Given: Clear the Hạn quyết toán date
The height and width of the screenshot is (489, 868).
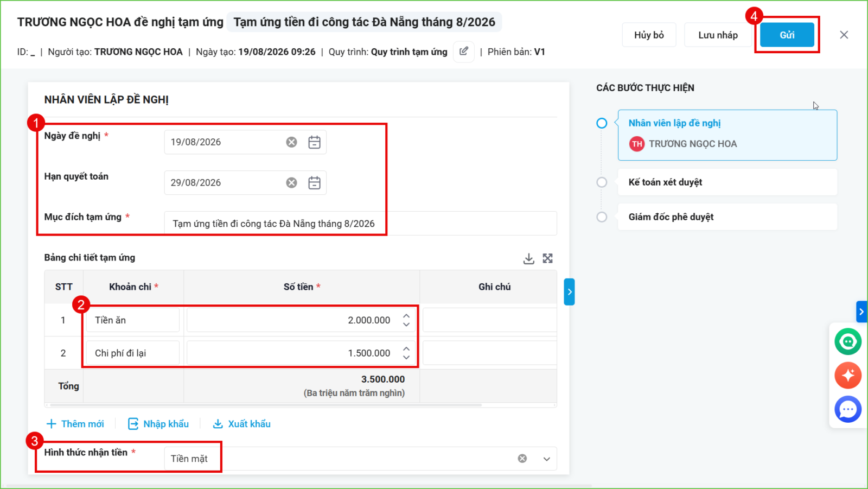Looking at the screenshot, I should click(x=292, y=183).
